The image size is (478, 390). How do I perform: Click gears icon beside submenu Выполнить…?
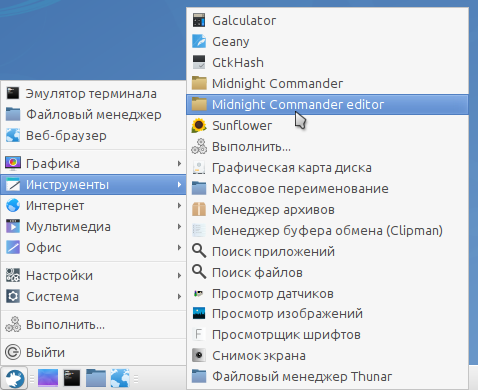[x=199, y=146]
